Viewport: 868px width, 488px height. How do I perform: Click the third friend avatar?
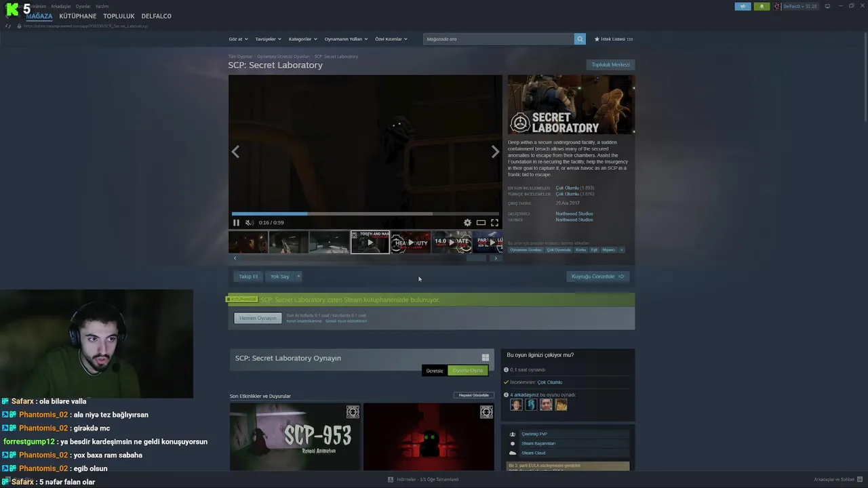(546, 405)
